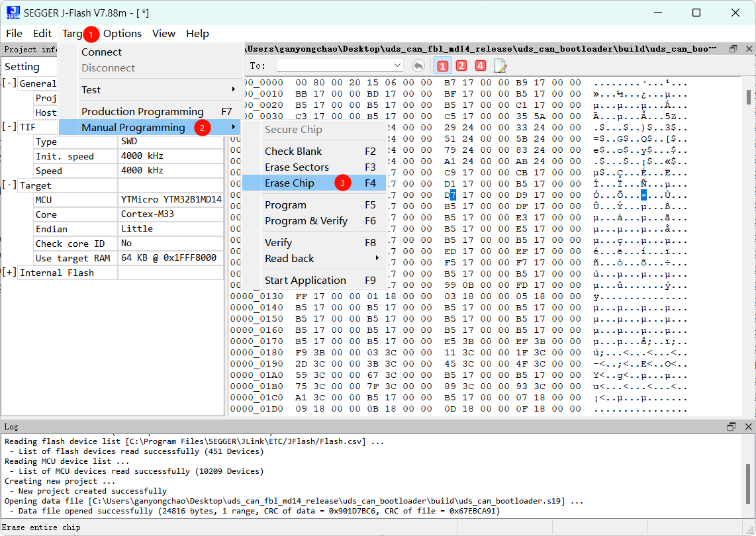The width and height of the screenshot is (756, 536).
Task: Select Production Programming menu entry
Action: [x=159, y=111]
